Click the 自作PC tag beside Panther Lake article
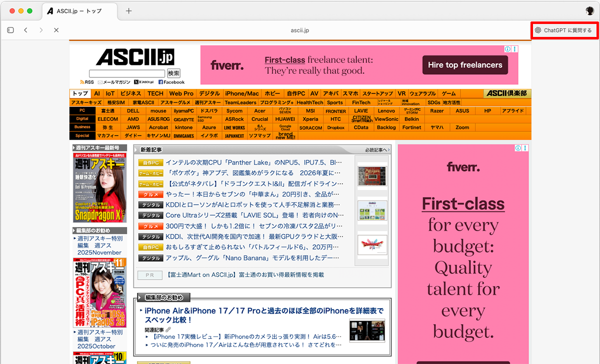Image resolution: width=600 pixels, height=364 pixels. [x=151, y=163]
